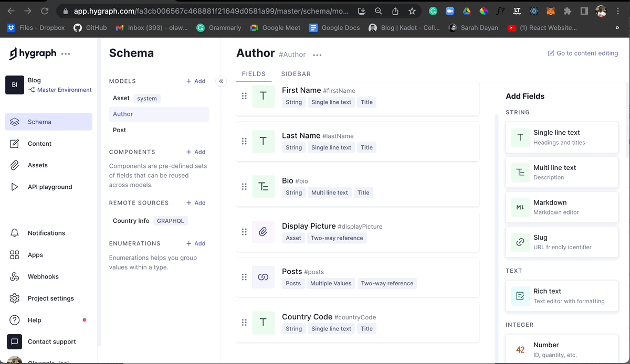
Task: Add a Rich text field
Action: [561, 296]
